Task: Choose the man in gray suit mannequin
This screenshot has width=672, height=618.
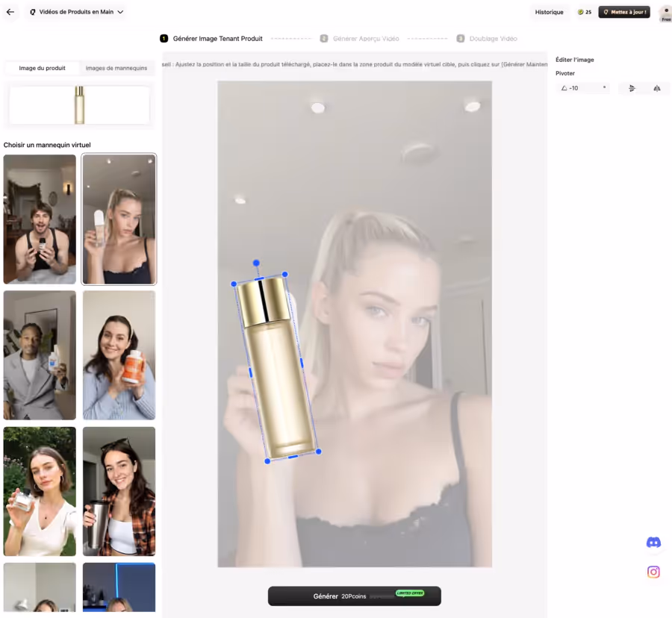Action: coord(40,355)
